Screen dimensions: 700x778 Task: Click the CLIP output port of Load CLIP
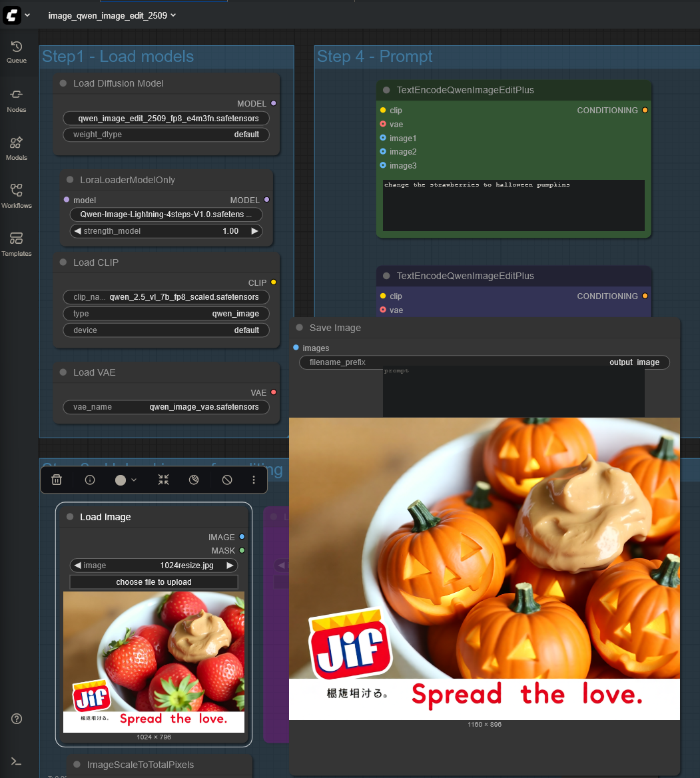click(273, 282)
